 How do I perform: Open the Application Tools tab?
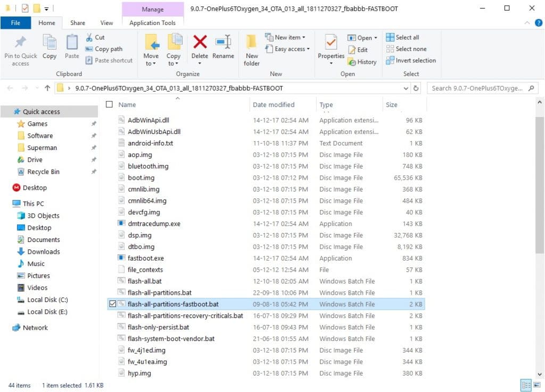pyautogui.click(x=153, y=23)
